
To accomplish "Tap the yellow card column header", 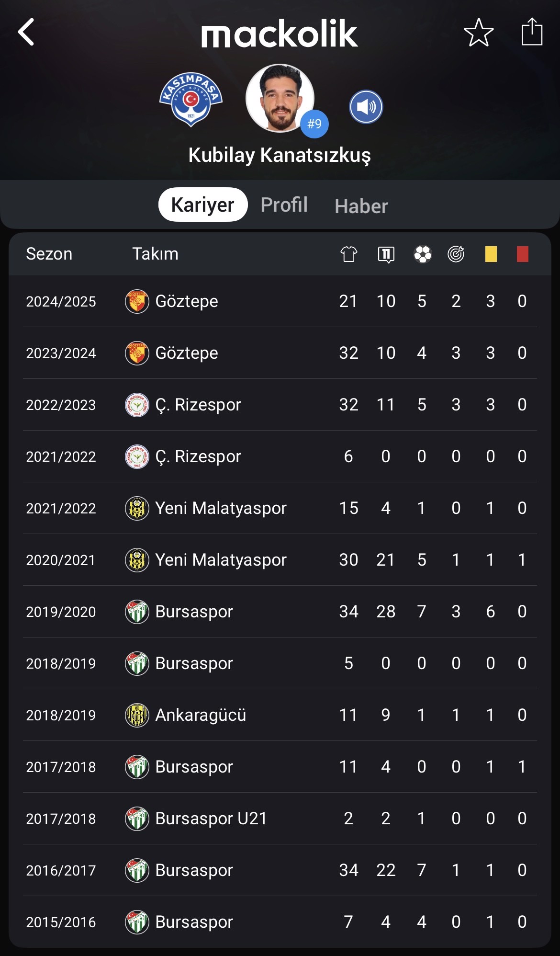I will coord(491,254).
